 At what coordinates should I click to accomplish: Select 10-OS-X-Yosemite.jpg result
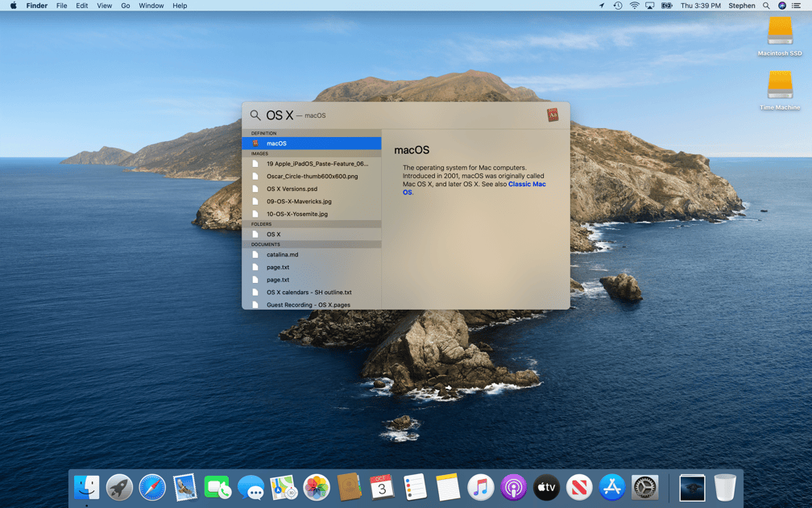[x=312, y=214]
